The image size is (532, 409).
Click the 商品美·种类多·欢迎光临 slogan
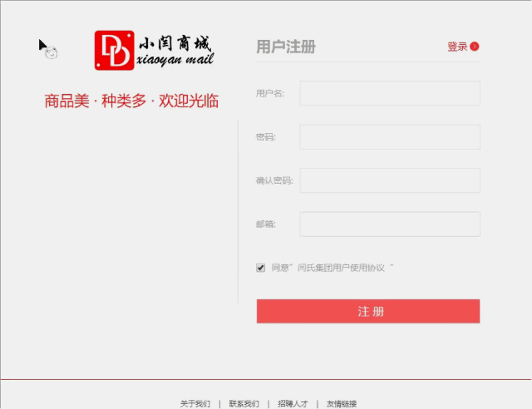point(131,101)
